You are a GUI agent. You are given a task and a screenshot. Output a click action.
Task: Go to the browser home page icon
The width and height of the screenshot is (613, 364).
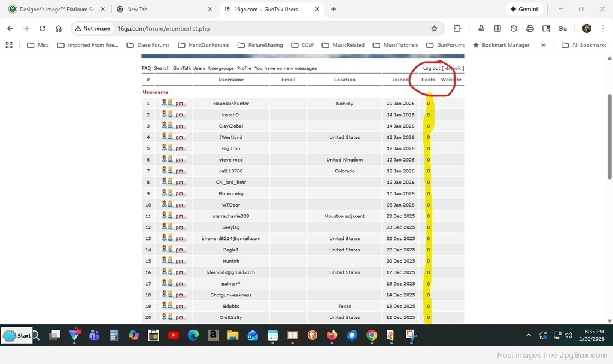58,28
